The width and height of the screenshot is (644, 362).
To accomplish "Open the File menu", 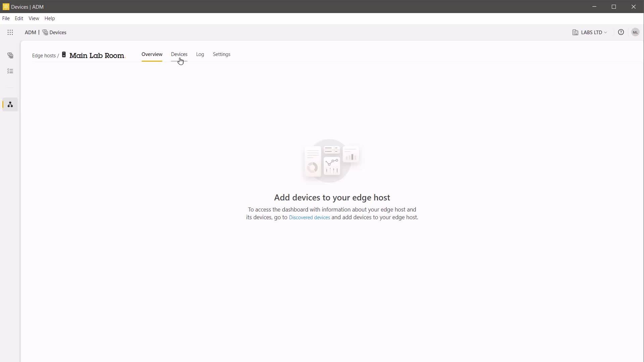I will click(6, 18).
